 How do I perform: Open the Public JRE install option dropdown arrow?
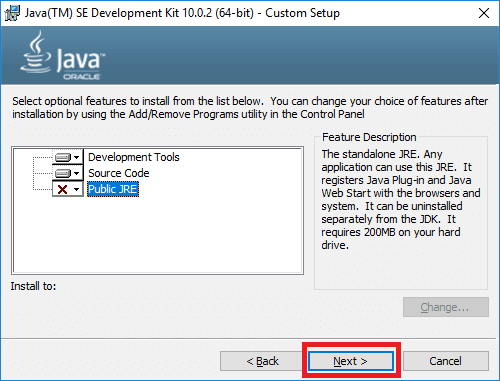coord(77,189)
